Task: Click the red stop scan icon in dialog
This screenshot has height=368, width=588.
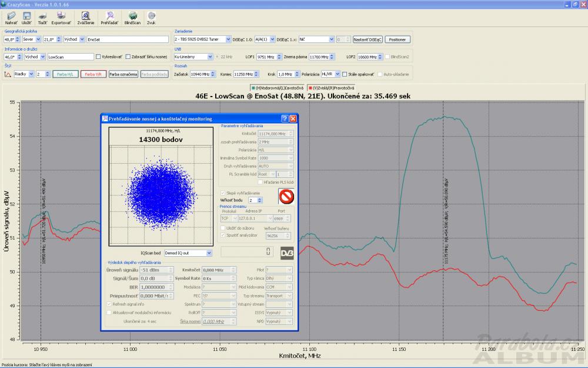Action: [286, 196]
